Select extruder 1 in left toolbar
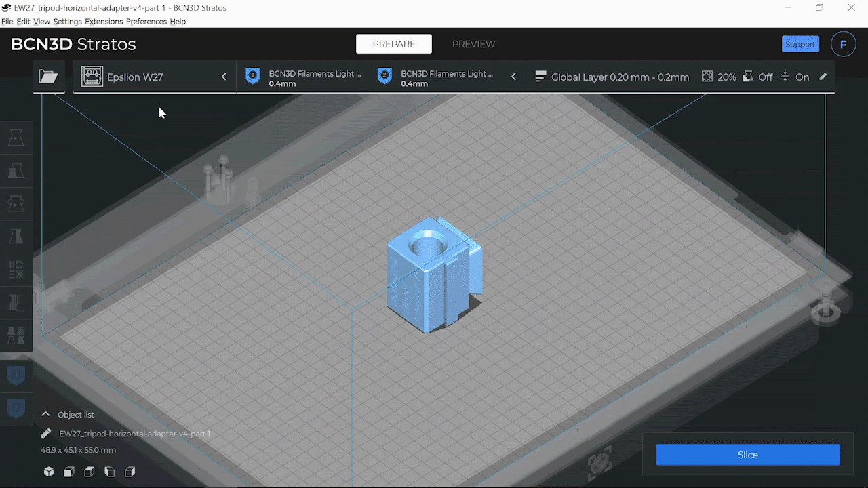Screen dimensions: 868x488 (16, 375)
